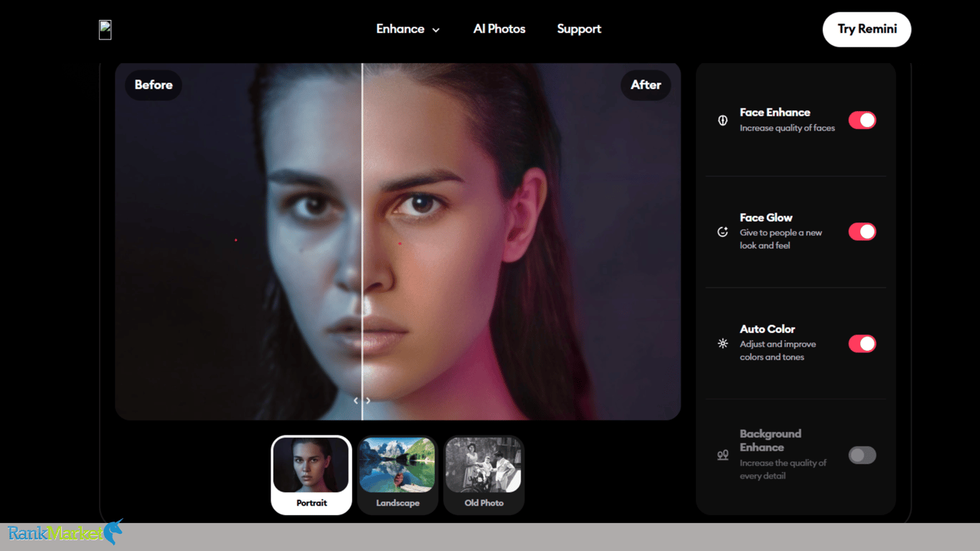This screenshot has width=980, height=551.
Task: Click the Face Glow sparkle icon
Action: (x=722, y=232)
